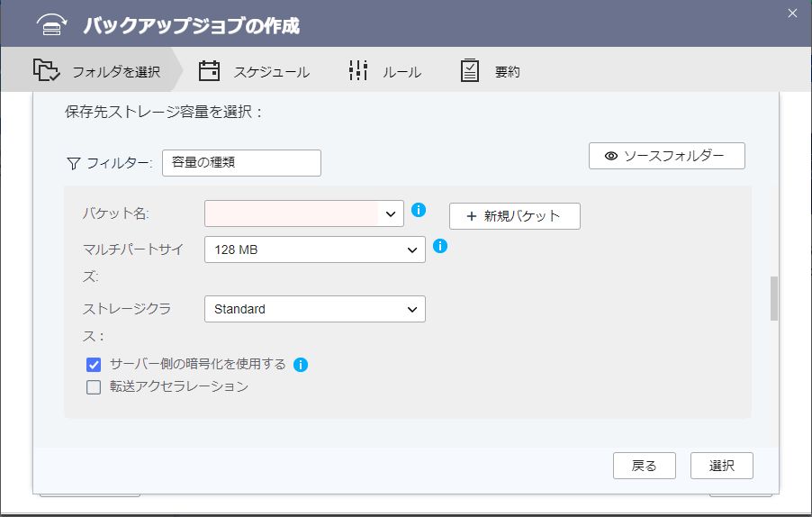Click the backup job icon in title bar

coord(51,24)
